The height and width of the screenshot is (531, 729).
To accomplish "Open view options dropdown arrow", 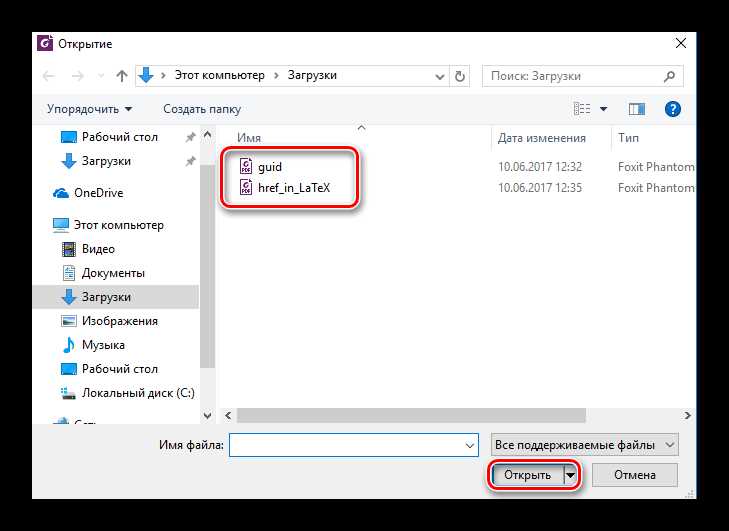I will (603, 109).
